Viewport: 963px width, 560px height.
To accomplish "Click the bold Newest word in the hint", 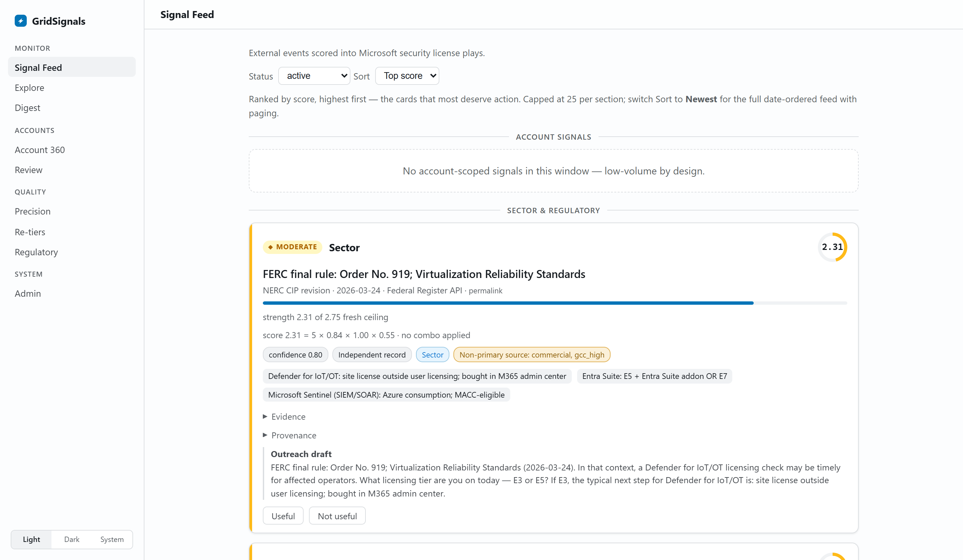I will [x=701, y=99].
